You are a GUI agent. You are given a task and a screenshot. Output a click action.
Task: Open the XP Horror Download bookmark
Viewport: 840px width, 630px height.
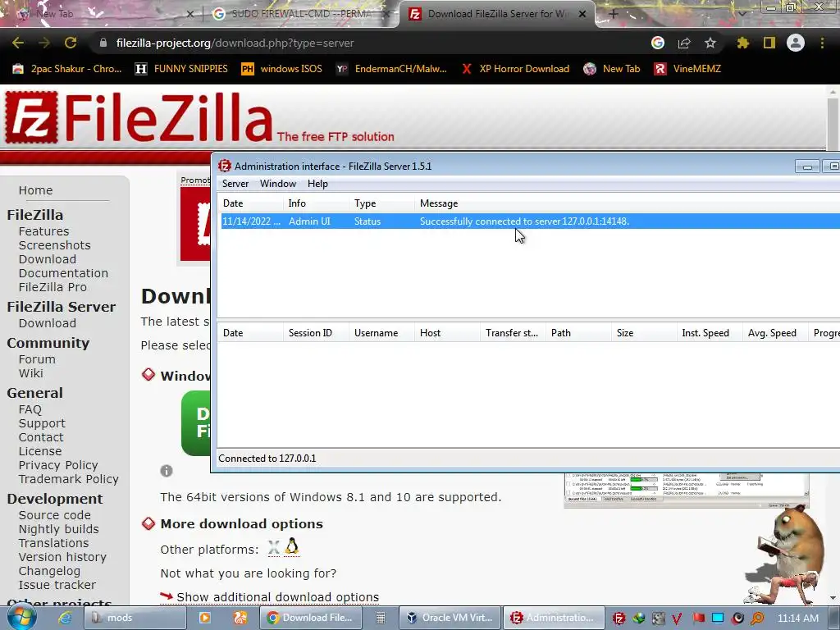point(515,69)
